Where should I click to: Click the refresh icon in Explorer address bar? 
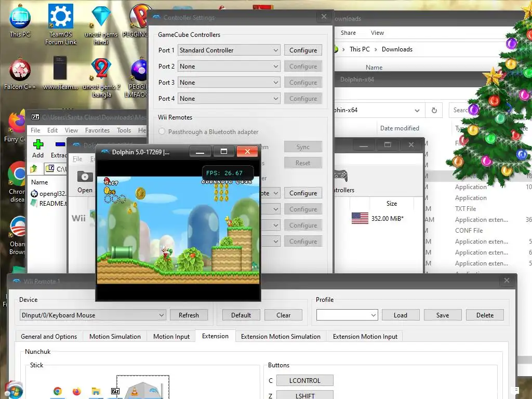pos(434,110)
